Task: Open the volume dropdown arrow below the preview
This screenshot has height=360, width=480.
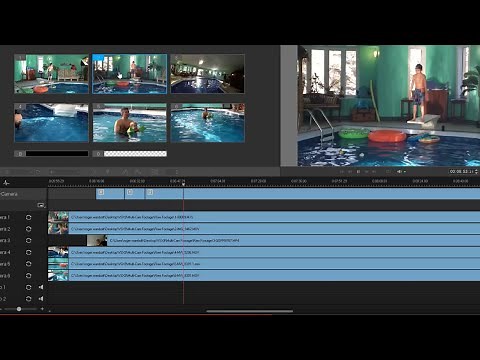Action: 405,172
